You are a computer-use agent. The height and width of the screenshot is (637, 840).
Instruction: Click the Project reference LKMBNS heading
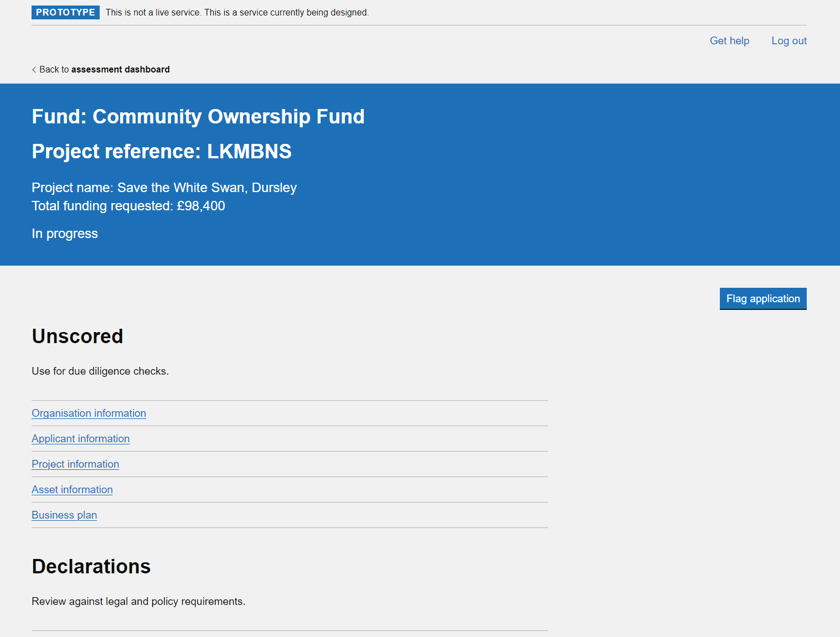coord(161,152)
